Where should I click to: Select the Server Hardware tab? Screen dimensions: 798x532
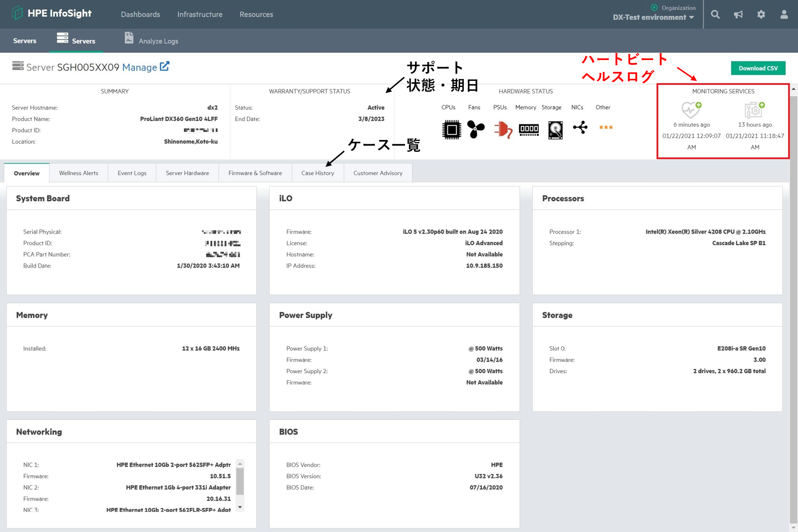187,173
